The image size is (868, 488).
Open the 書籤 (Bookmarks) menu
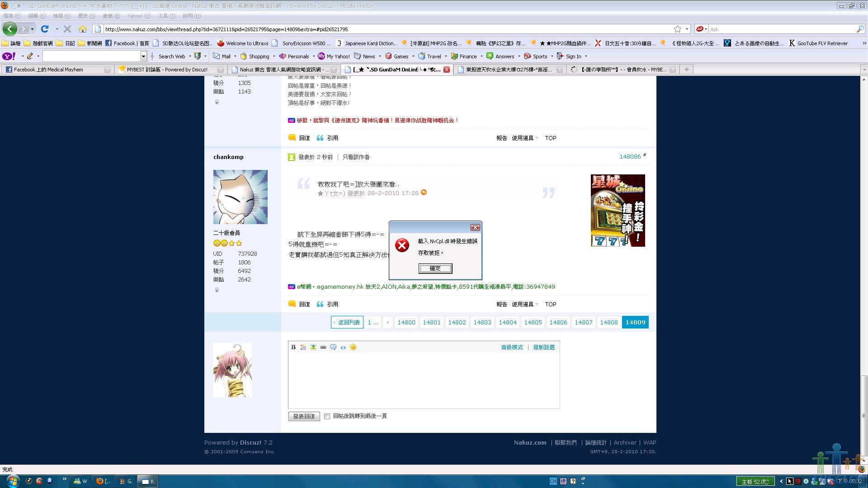[112, 16]
